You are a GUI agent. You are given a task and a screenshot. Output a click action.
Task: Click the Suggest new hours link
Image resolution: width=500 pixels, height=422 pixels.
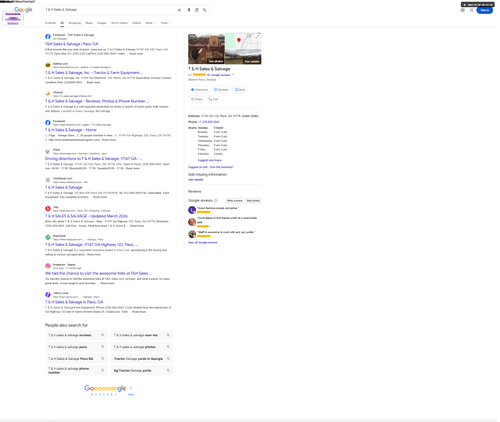point(210,160)
